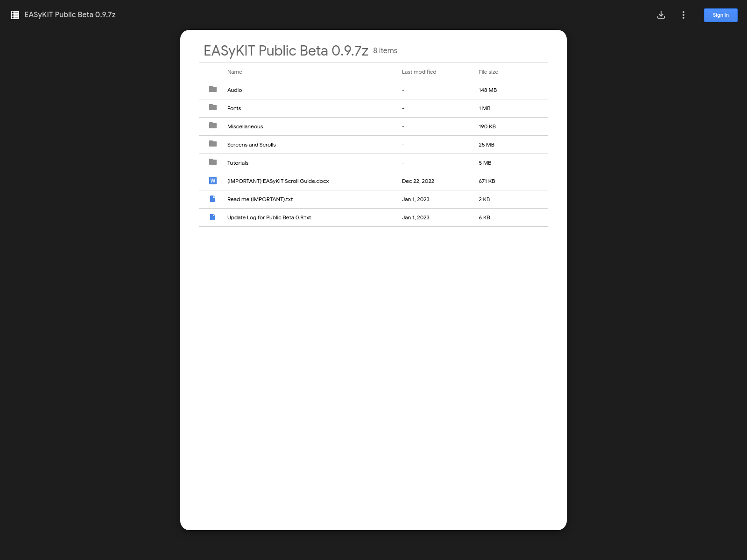
Task: Click the 25 MB size value
Action: click(x=486, y=145)
